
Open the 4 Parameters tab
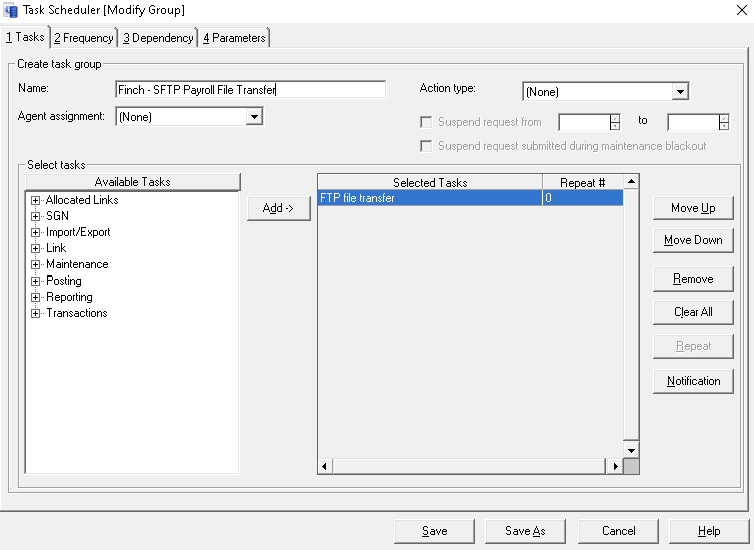(x=234, y=38)
